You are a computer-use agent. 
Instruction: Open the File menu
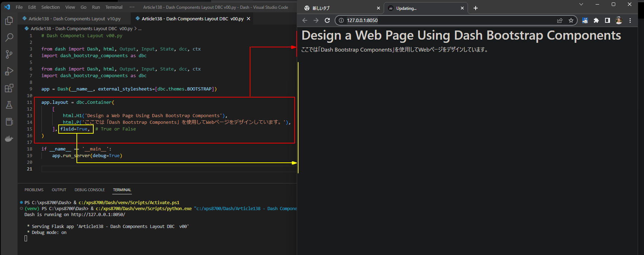pyautogui.click(x=19, y=7)
